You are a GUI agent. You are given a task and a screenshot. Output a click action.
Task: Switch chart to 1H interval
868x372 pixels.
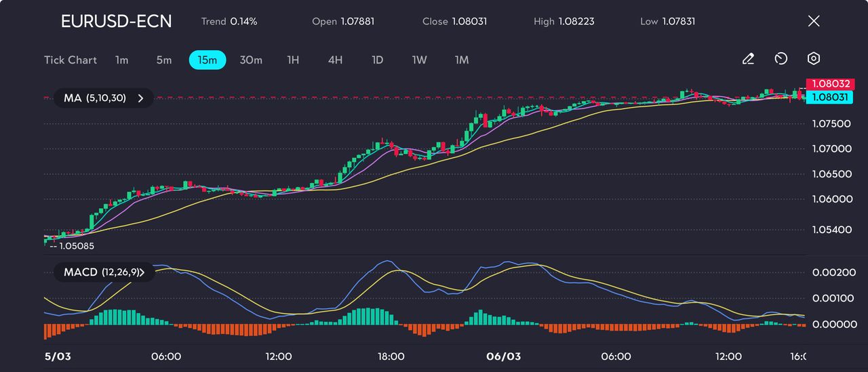(293, 60)
